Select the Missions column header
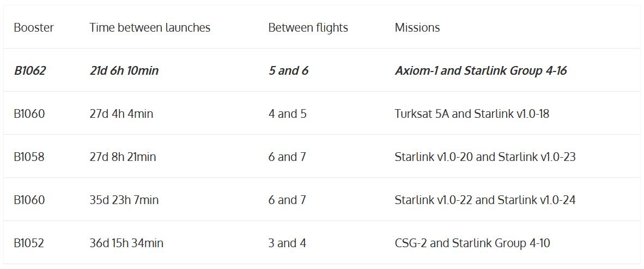This screenshot has height=269, width=644. coord(417,27)
